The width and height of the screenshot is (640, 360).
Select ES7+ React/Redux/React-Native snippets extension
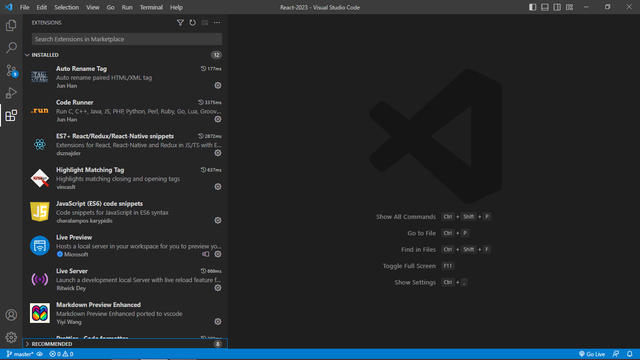115,136
